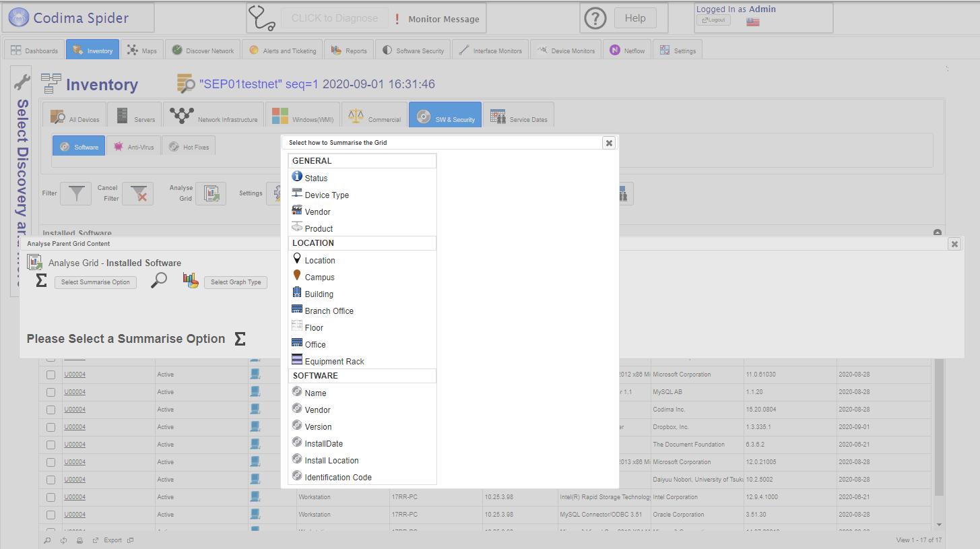Click the print icon in grid footer
The image size is (980, 549).
tap(79, 540)
